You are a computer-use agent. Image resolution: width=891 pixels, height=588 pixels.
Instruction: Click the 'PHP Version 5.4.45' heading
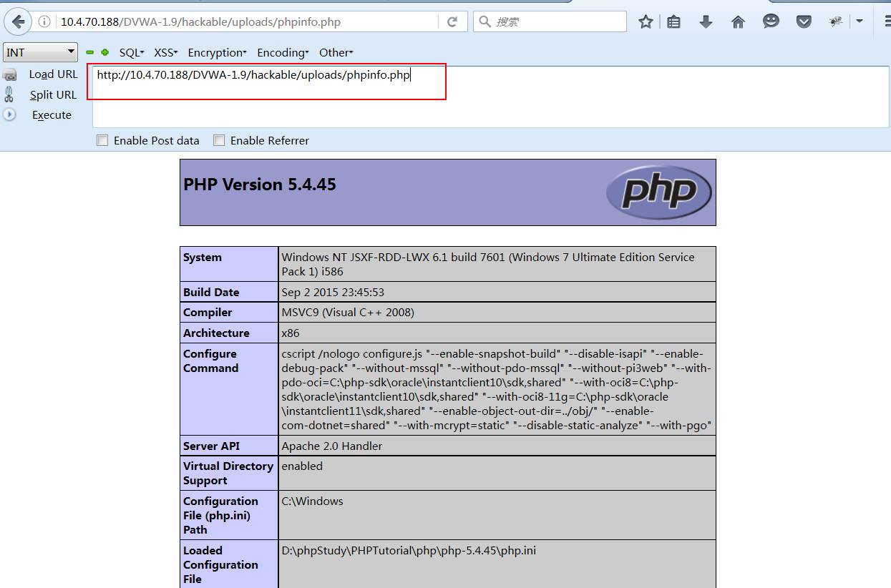(x=260, y=185)
